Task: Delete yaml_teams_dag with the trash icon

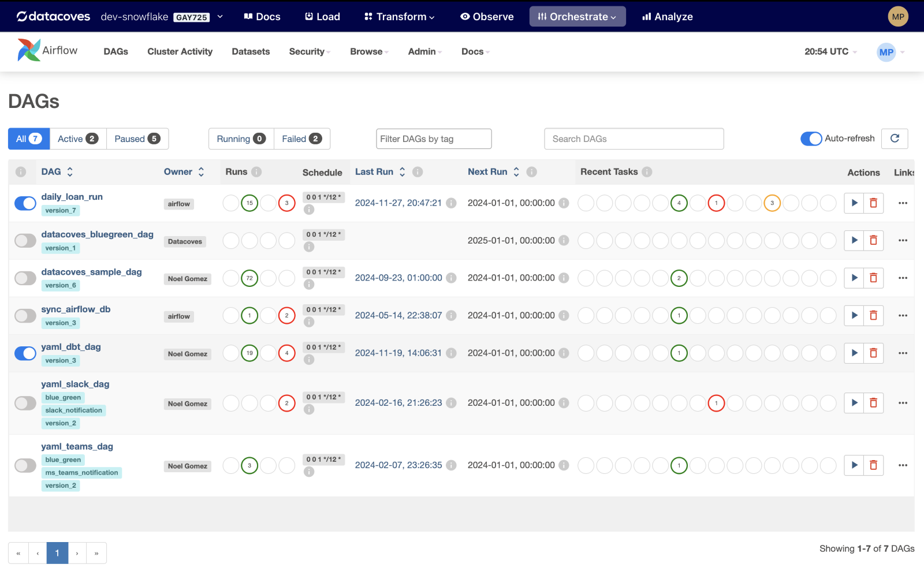Action: (x=874, y=465)
